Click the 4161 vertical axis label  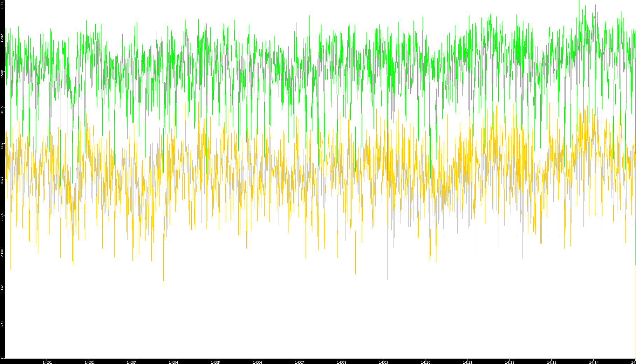point(2,145)
